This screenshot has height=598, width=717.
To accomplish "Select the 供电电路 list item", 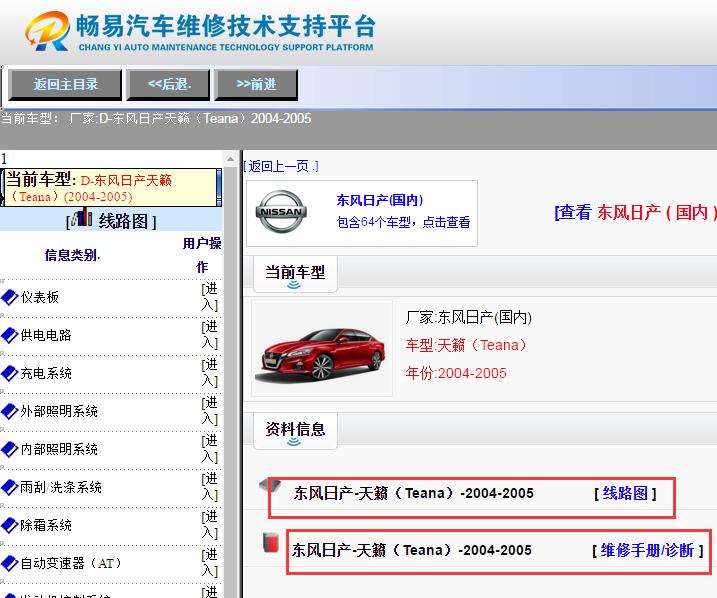I will (46, 336).
